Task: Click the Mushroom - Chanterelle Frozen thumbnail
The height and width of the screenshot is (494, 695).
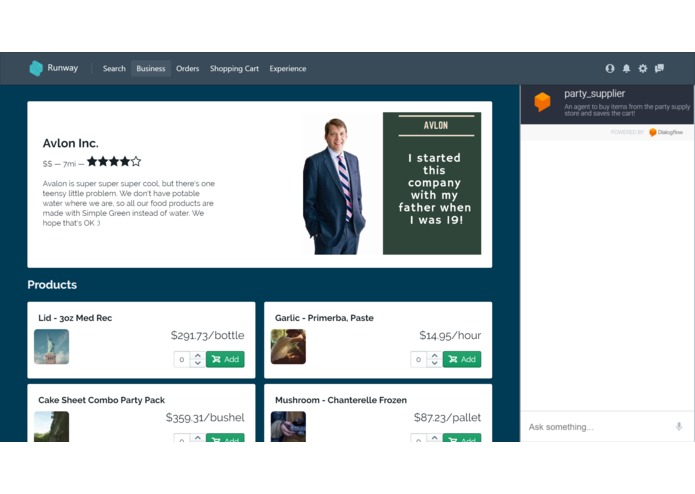Action: pos(288,426)
